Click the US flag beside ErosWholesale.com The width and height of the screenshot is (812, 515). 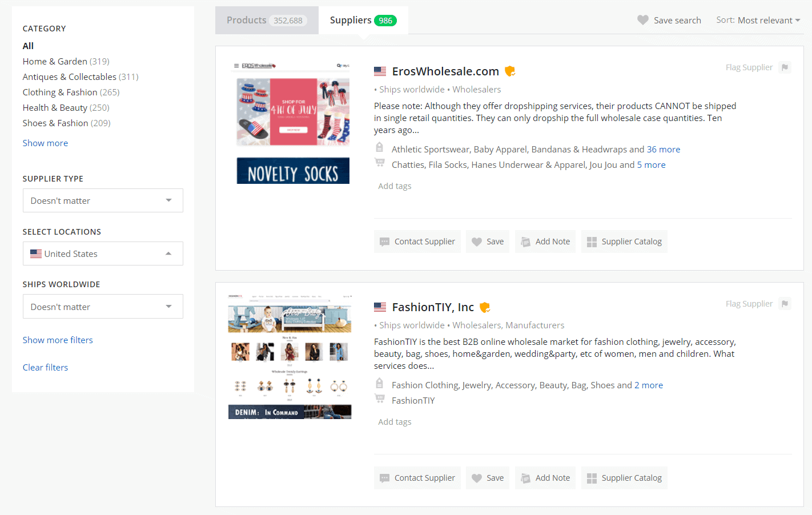[x=380, y=71]
